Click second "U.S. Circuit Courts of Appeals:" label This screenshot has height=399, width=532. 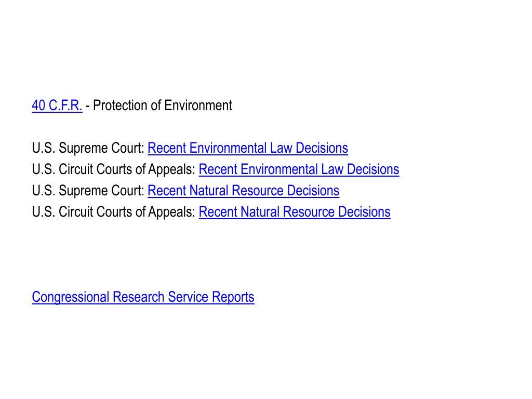click(114, 212)
